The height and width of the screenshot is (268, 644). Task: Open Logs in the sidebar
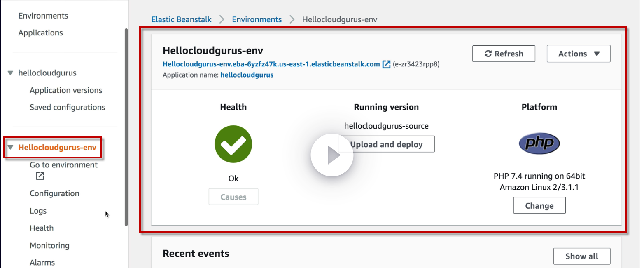[38, 211]
